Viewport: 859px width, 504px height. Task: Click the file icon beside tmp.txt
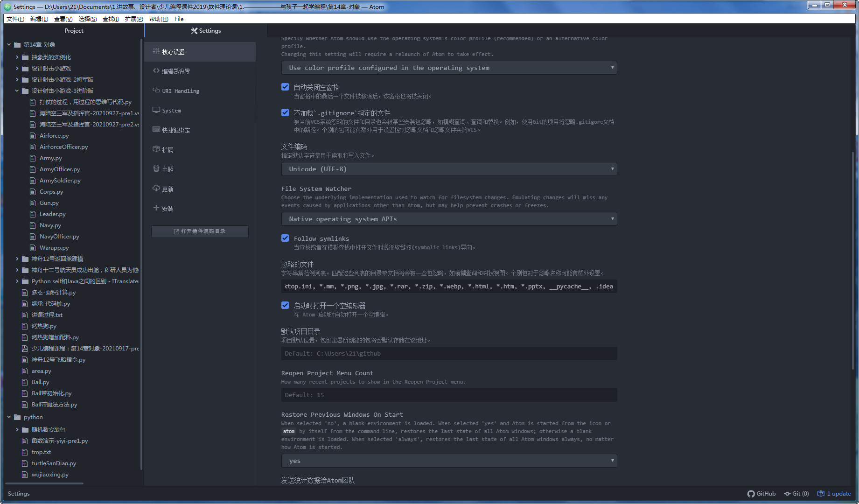(25, 452)
